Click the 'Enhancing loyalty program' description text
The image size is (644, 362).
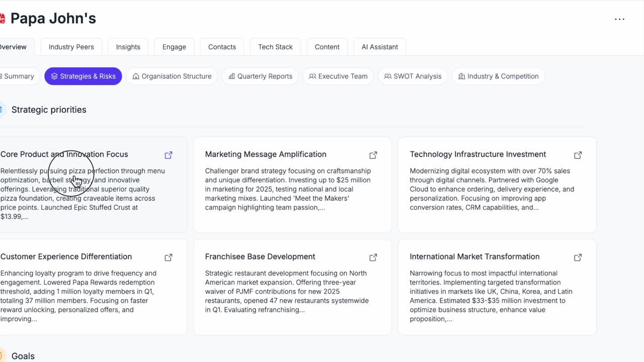78,296
